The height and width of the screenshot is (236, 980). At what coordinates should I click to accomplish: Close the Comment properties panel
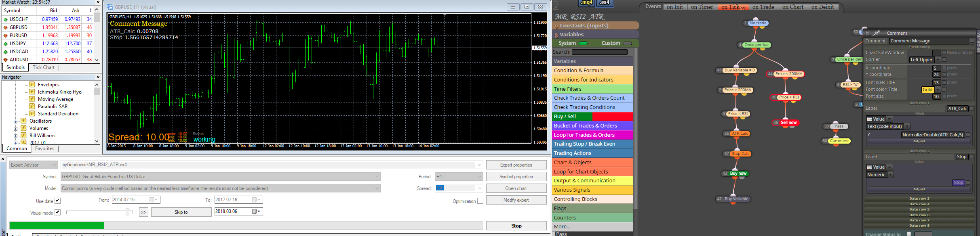(867, 33)
